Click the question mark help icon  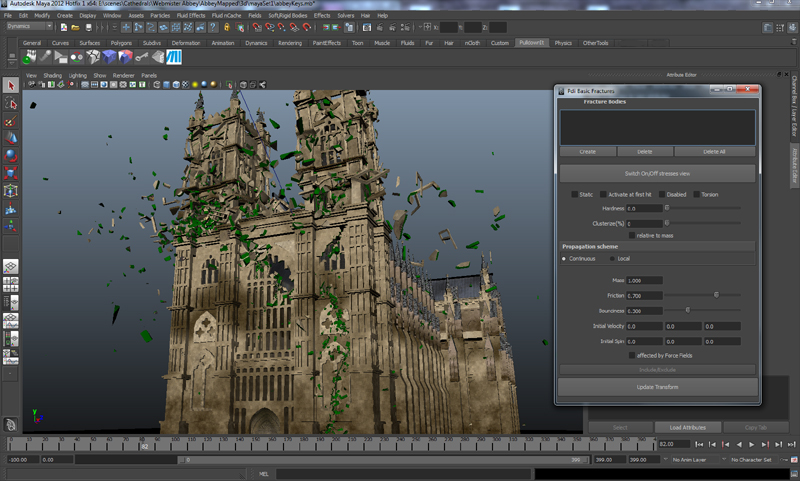click(x=213, y=27)
